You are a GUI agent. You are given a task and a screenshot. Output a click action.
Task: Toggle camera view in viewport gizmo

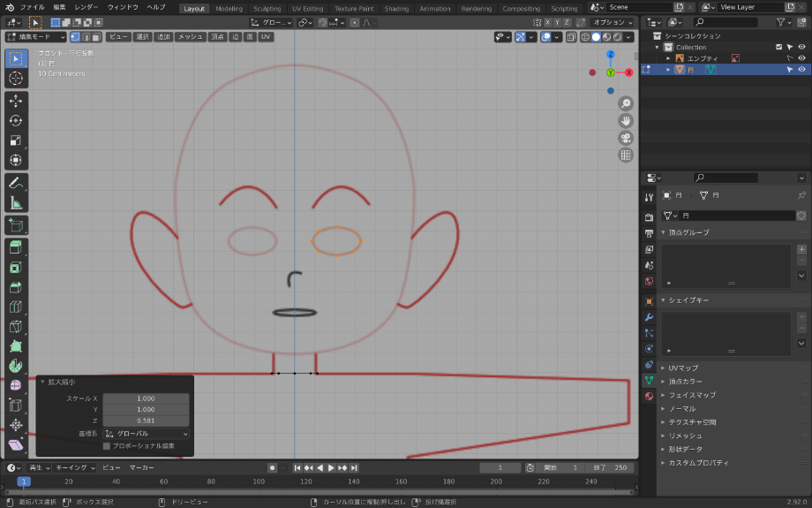coord(626,138)
